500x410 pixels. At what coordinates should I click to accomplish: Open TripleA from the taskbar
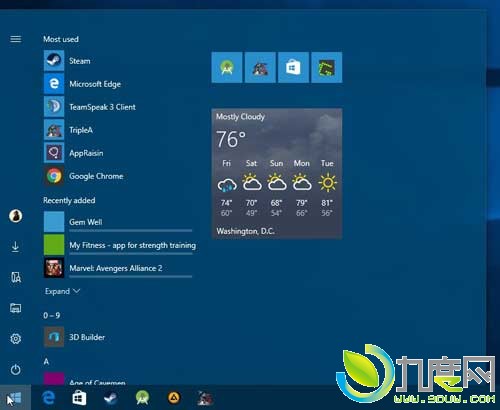click(205, 398)
